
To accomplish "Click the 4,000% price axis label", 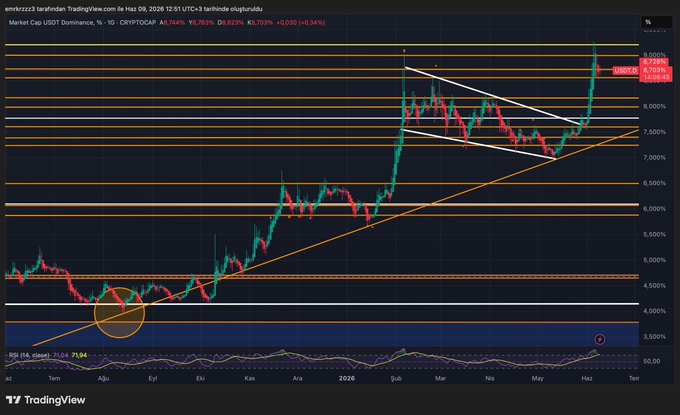I will pyautogui.click(x=654, y=311).
